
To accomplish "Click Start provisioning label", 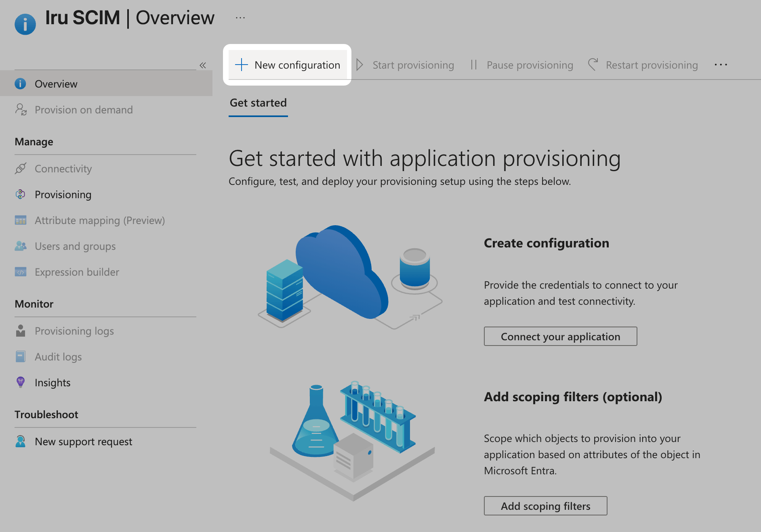I will [413, 65].
